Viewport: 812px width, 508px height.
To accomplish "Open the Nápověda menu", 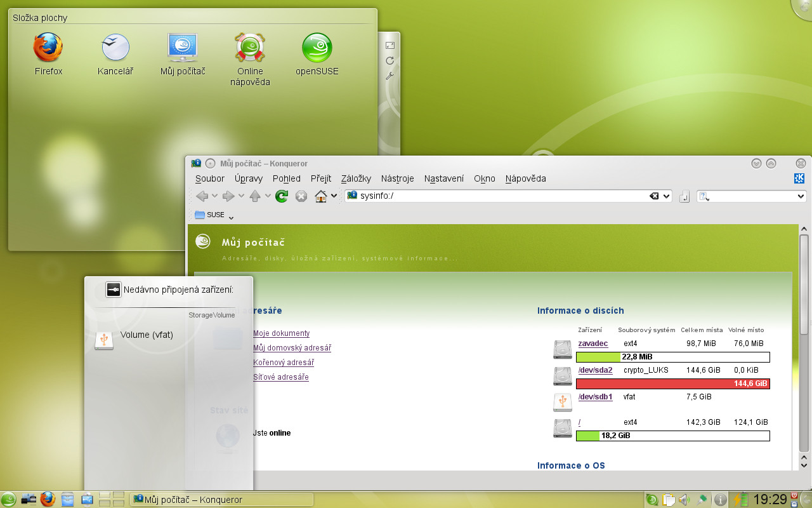I will tap(526, 178).
